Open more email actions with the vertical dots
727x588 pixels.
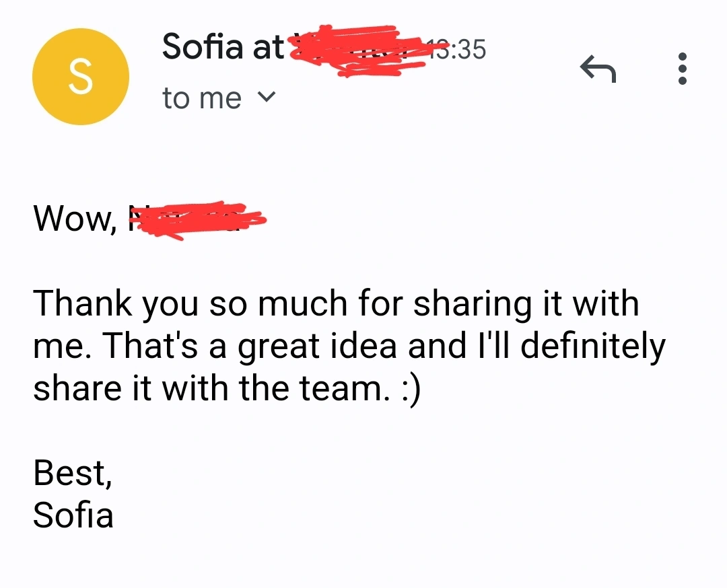tap(683, 67)
